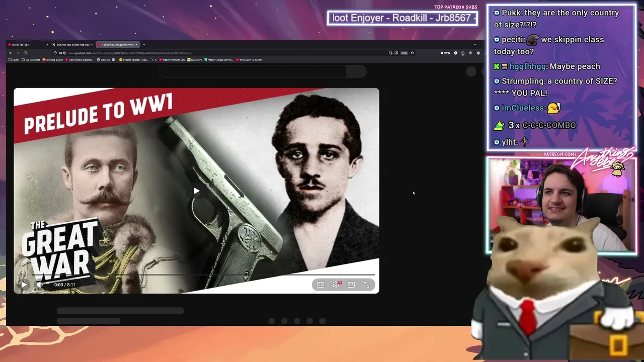
Task: Click the imClueless username in chat
Action: pos(523,108)
